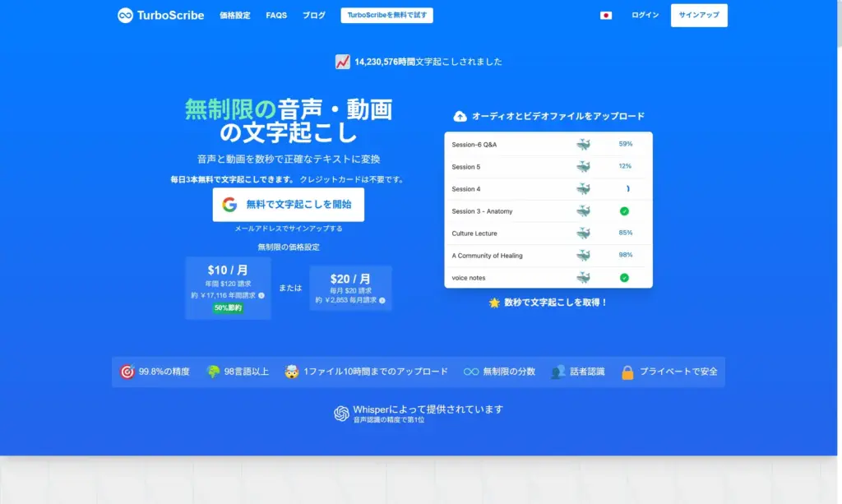The image size is (842, 504).
Task: Open the FAQS menu item
Action: point(276,16)
